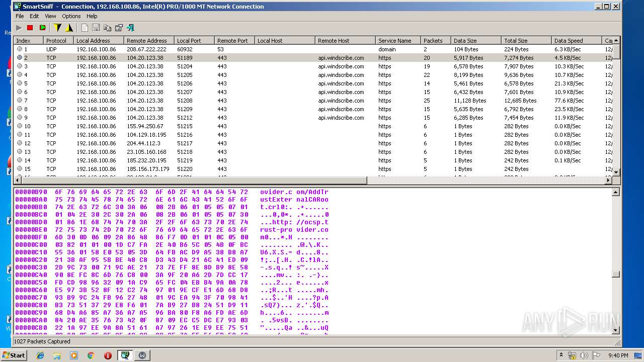Click the volume speaker tray icon
644x362 pixels.
point(584,355)
